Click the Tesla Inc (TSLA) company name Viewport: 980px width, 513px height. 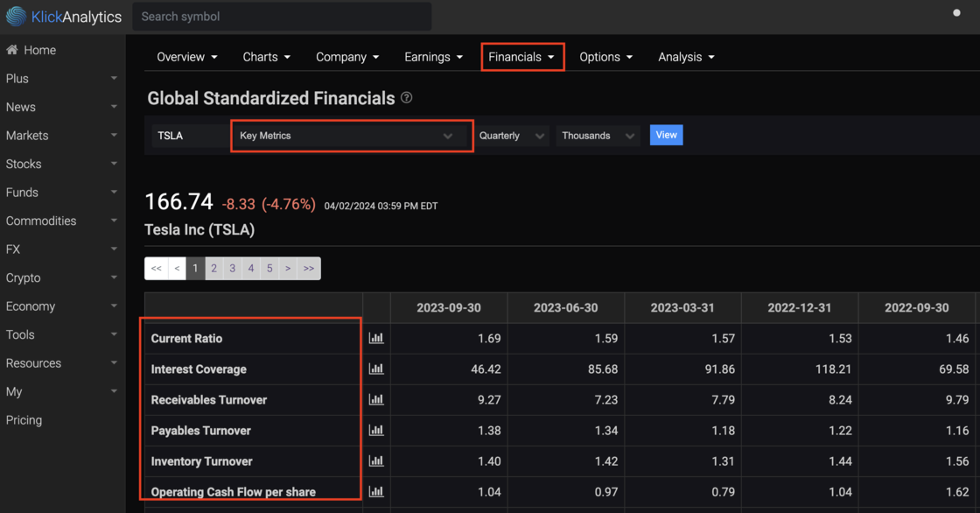(x=199, y=229)
